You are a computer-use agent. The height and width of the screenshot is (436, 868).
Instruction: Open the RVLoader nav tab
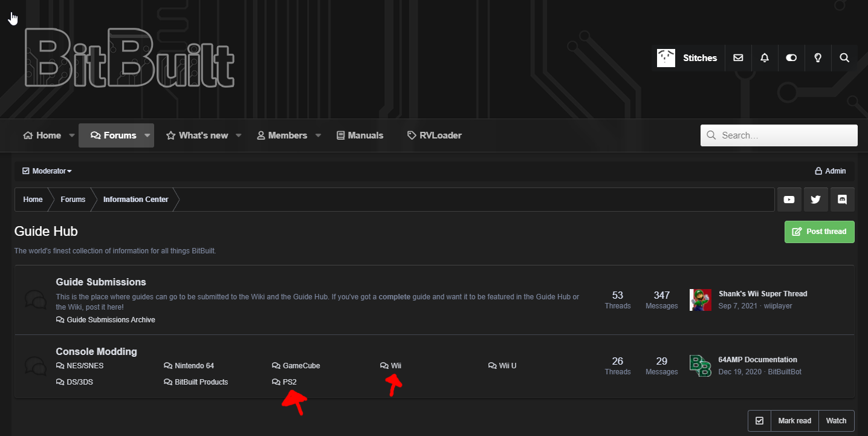coord(434,135)
